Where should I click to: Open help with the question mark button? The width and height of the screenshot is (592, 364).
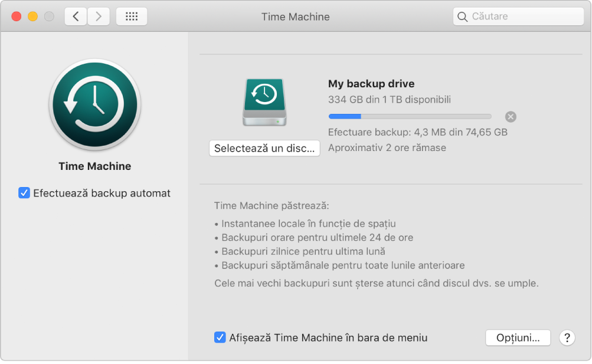(x=567, y=337)
